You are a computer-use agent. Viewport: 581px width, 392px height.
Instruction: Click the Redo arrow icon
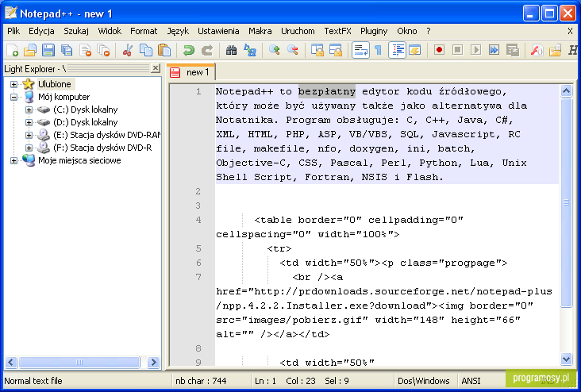tap(207, 50)
